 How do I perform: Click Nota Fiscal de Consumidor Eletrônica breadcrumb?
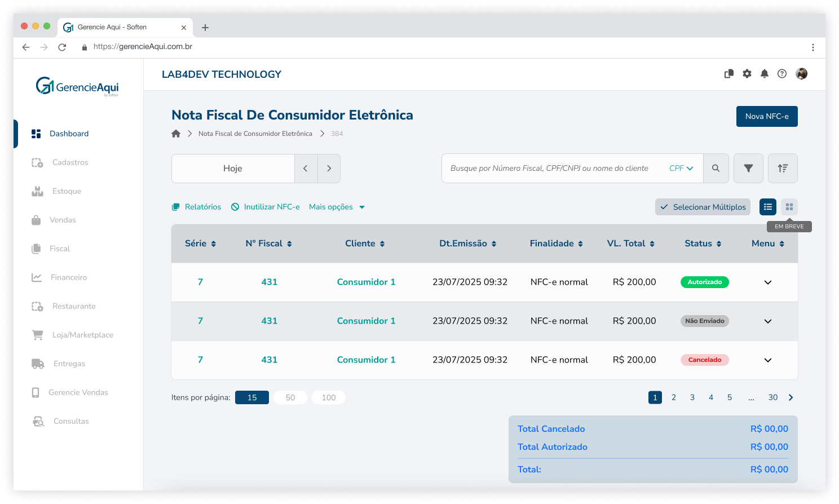[255, 134]
